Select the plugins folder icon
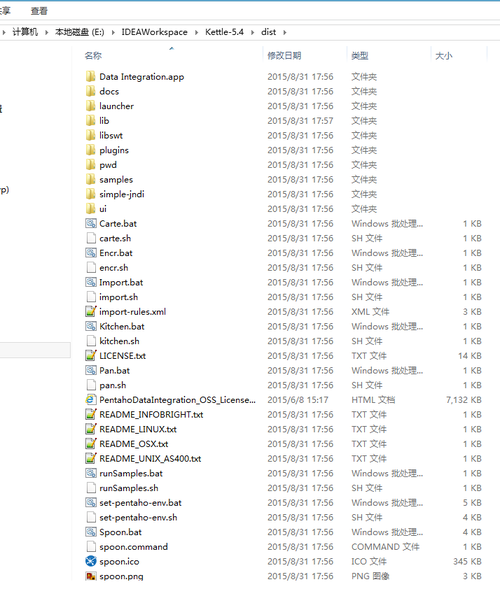Image resolution: width=500 pixels, height=589 pixels. pos(91,150)
